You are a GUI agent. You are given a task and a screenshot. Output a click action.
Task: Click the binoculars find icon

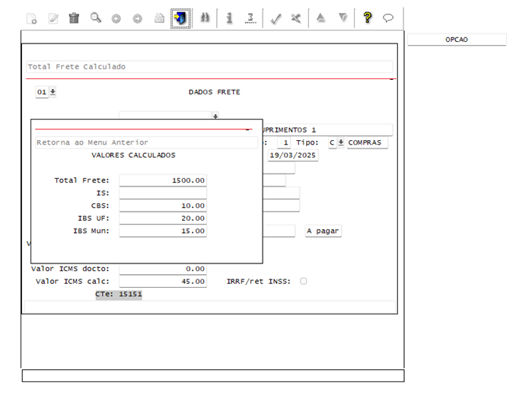pyautogui.click(x=205, y=18)
